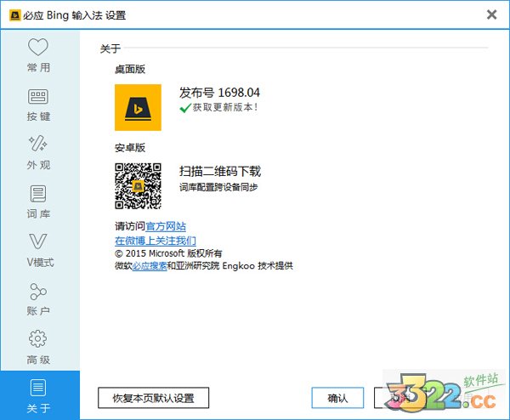The height and width of the screenshot is (420, 510).
Task: Open the 账户 account section
Action: point(38,299)
